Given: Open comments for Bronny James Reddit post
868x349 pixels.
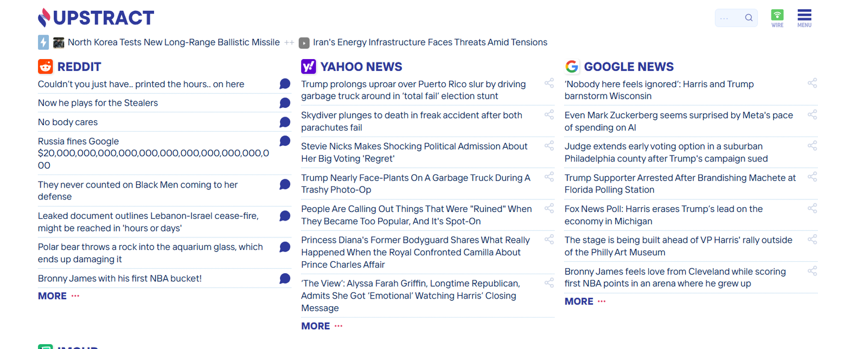Looking at the screenshot, I should coord(285,279).
